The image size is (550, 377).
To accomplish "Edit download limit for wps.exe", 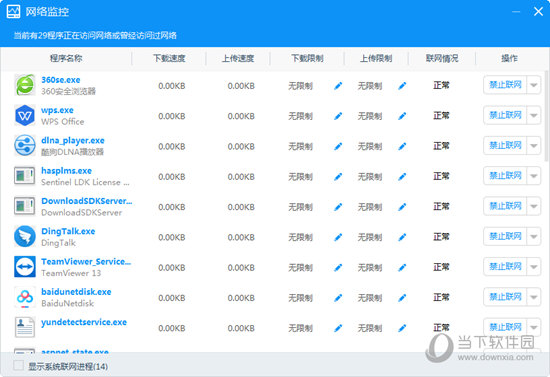I will pyautogui.click(x=338, y=116).
